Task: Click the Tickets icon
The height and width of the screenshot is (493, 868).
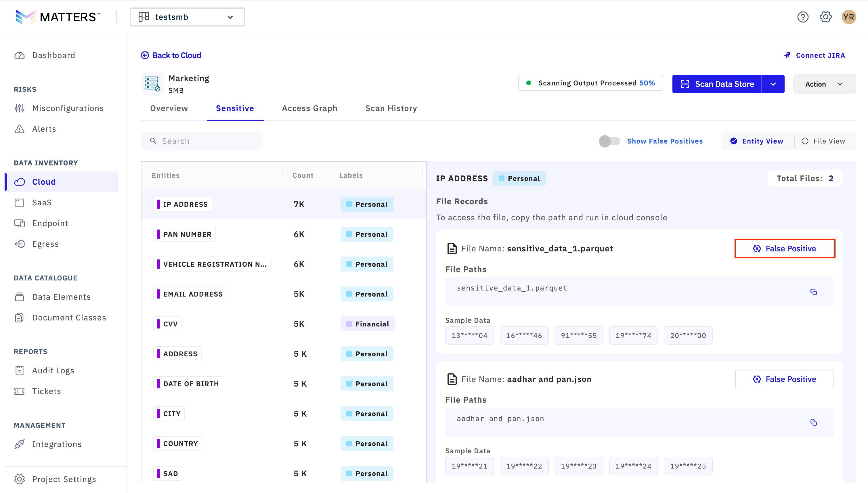Action: point(20,391)
